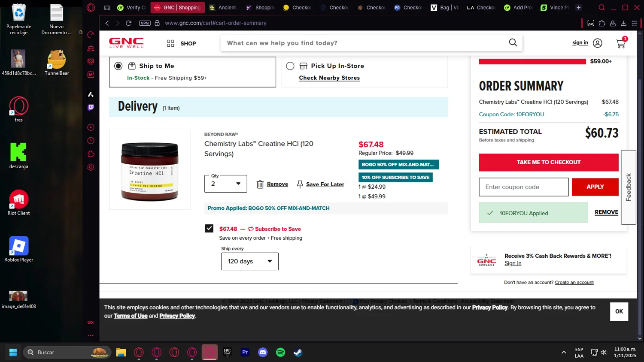
Task: Open the Feedback side tab
Action: coord(629,187)
